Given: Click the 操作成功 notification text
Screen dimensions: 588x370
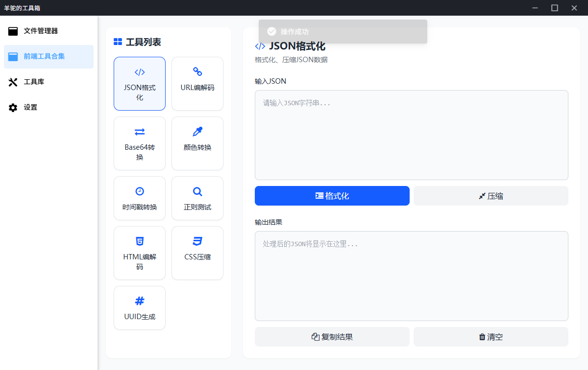Looking at the screenshot, I should coord(294,32).
